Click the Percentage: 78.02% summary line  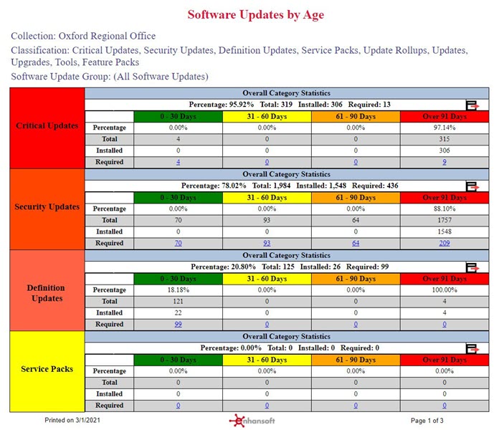pyautogui.click(x=290, y=186)
